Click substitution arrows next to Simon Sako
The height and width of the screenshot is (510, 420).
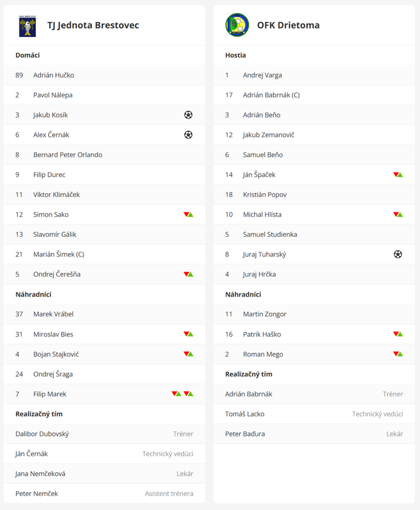coord(188,214)
